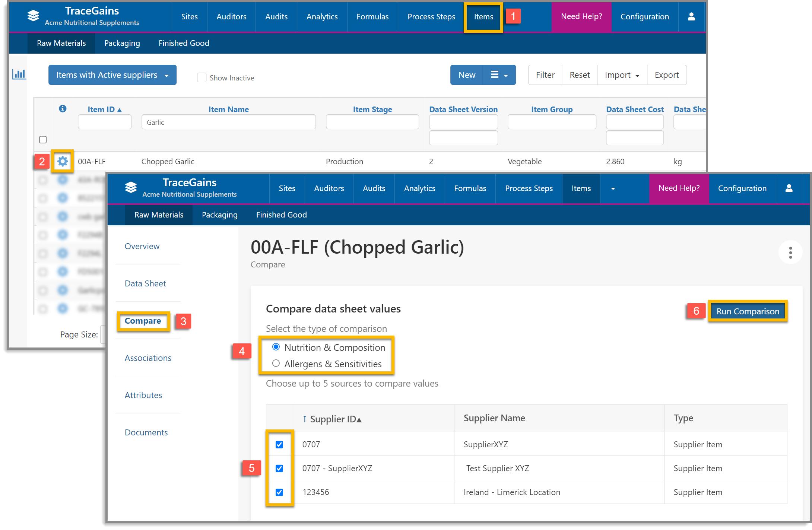The height and width of the screenshot is (530, 812).
Task: Open the Sites menu in the back window
Action: 190,17
